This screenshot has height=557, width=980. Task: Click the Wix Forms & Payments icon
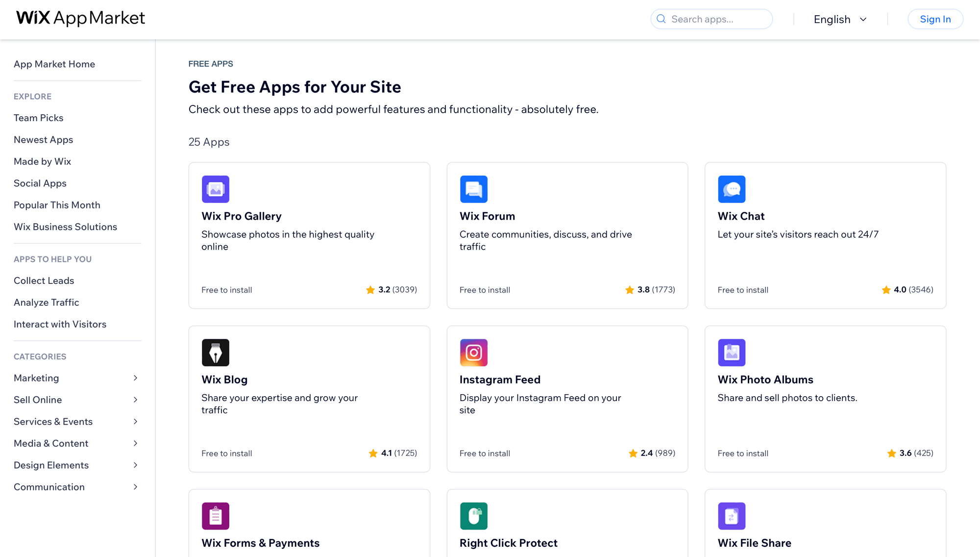click(x=216, y=516)
